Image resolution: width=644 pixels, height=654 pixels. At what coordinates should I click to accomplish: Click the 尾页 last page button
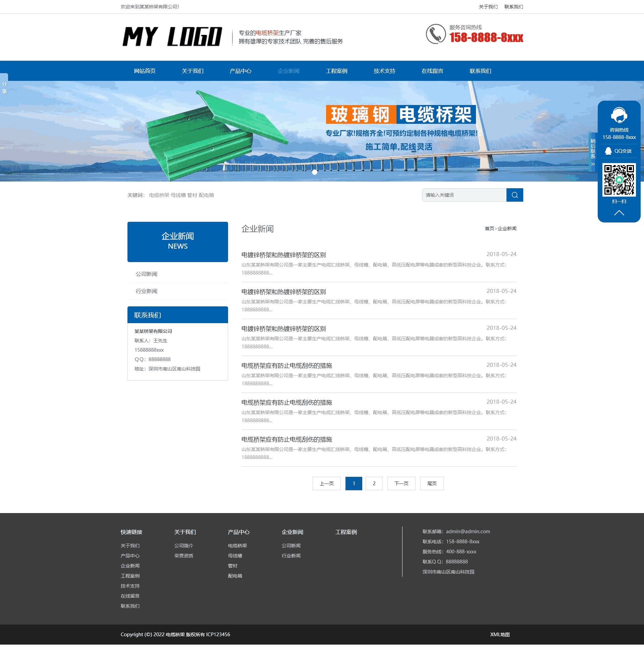[x=432, y=484]
